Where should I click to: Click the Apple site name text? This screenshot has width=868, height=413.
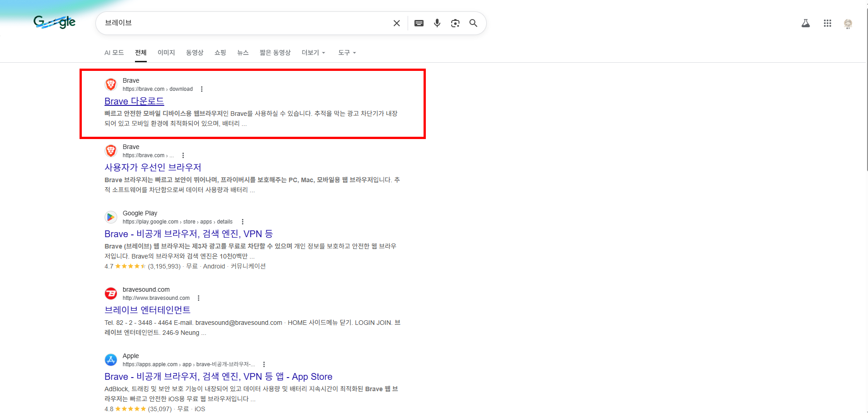click(x=131, y=356)
